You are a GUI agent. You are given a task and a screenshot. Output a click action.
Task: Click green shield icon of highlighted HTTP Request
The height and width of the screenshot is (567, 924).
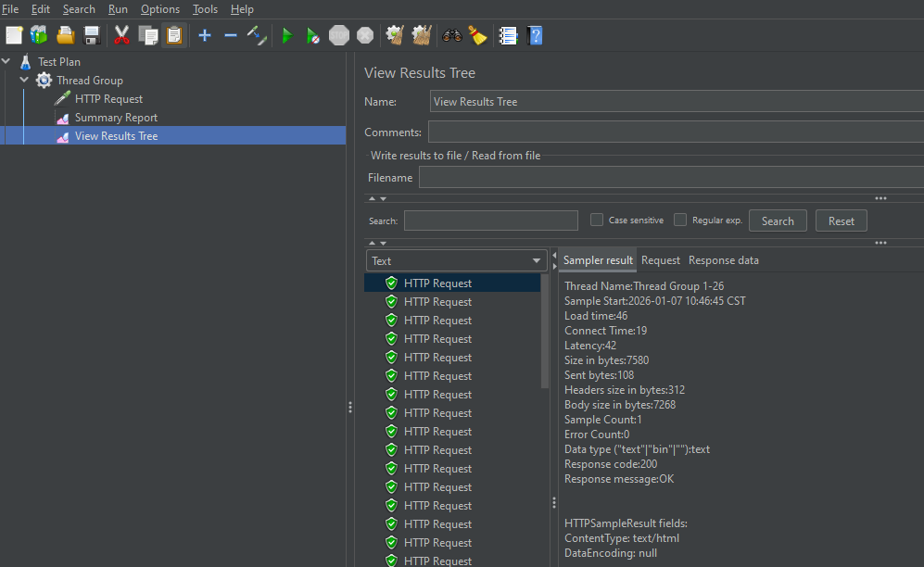pyautogui.click(x=391, y=283)
